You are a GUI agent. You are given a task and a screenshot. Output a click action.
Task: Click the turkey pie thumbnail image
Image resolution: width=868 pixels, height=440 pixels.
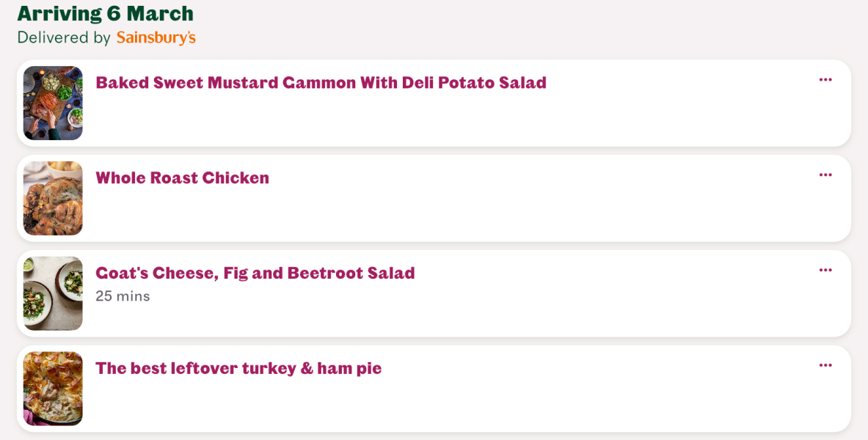coord(52,389)
